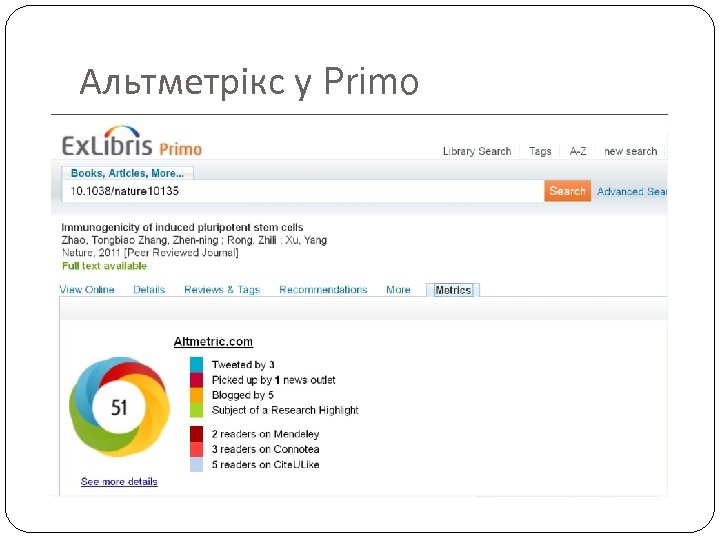
Task: Click the Full text available link
Action: (104, 266)
